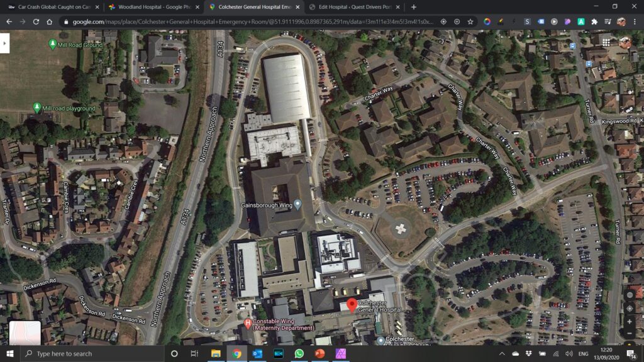644x362 pixels.
Task: Reload the current page
Action: pyautogui.click(x=35, y=21)
